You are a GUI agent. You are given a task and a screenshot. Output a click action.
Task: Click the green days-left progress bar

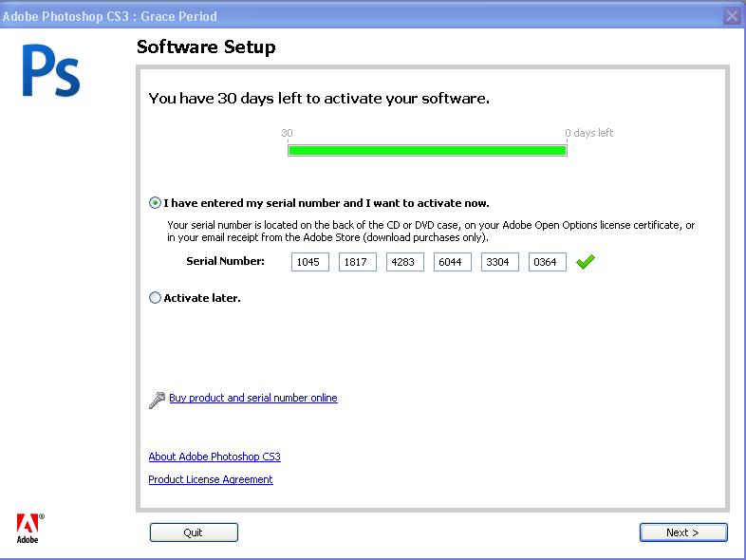click(x=427, y=150)
